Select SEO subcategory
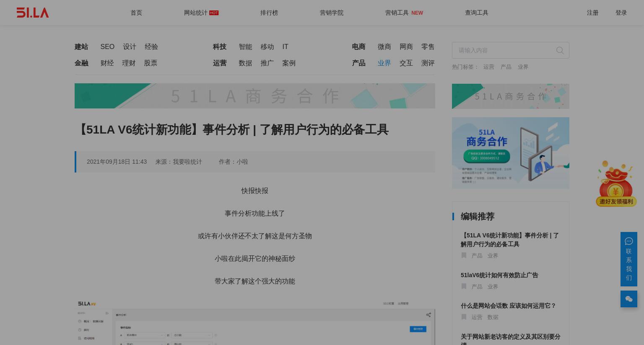This screenshot has width=644, height=345. click(x=107, y=47)
